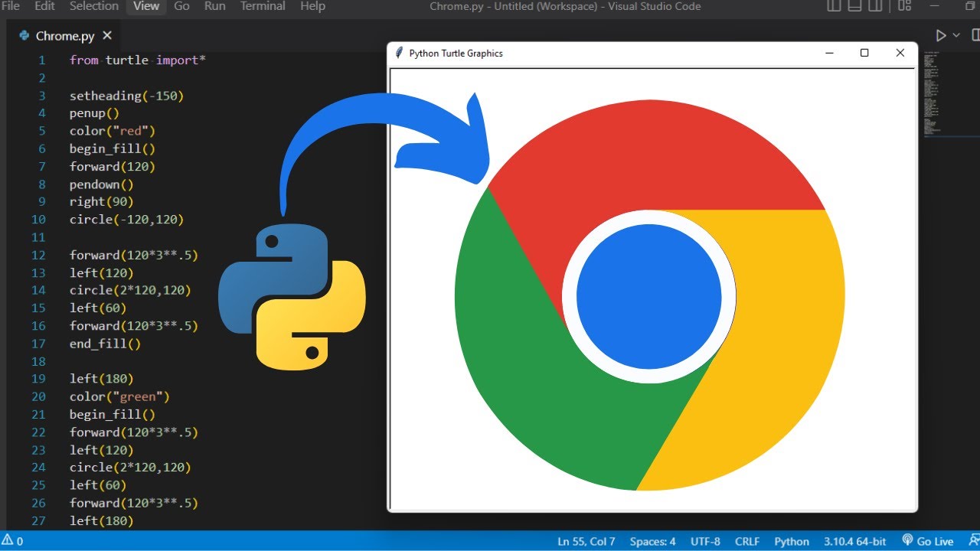Click the line color("green")
This screenshot has height=551, width=980.
tap(119, 396)
